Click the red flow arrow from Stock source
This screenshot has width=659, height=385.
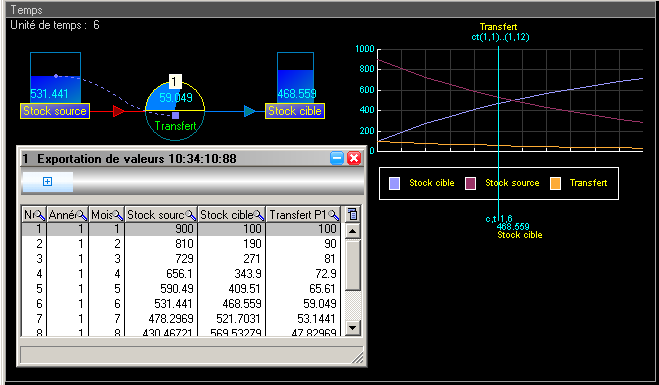(119, 111)
